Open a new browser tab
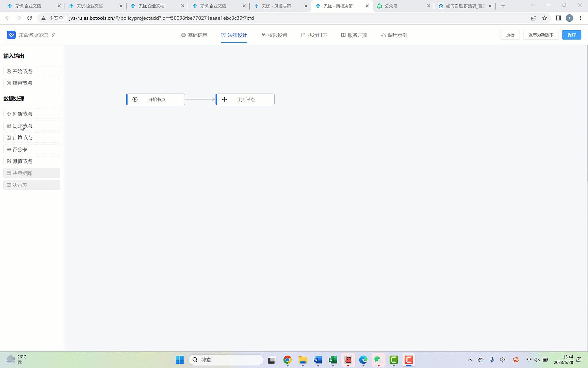The height and width of the screenshot is (368, 588). 503,6
